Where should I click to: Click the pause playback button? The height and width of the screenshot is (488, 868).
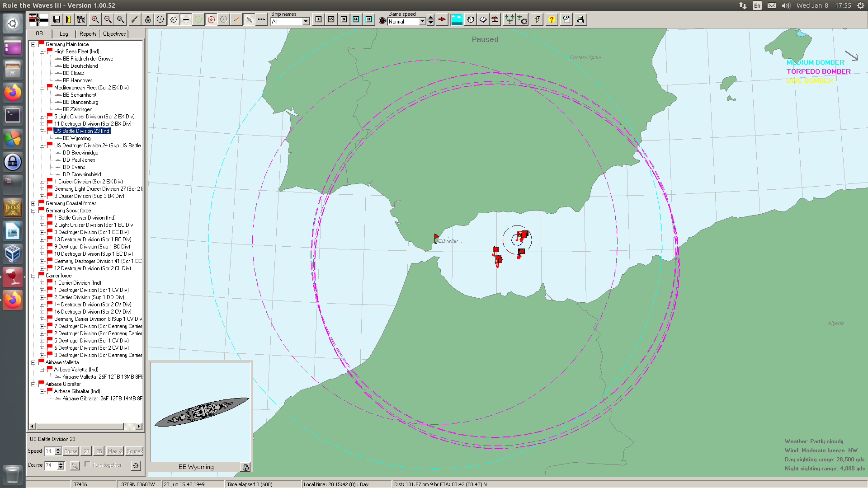pyautogui.click(x=369, y=19)
